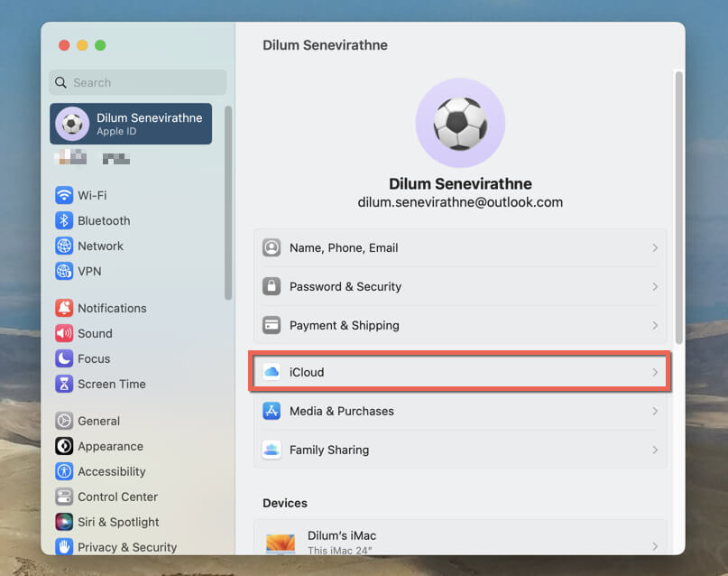This screenshot has height=576, width=728.
Task: Open the Media & Purchases label
Action: pos(342,411)
